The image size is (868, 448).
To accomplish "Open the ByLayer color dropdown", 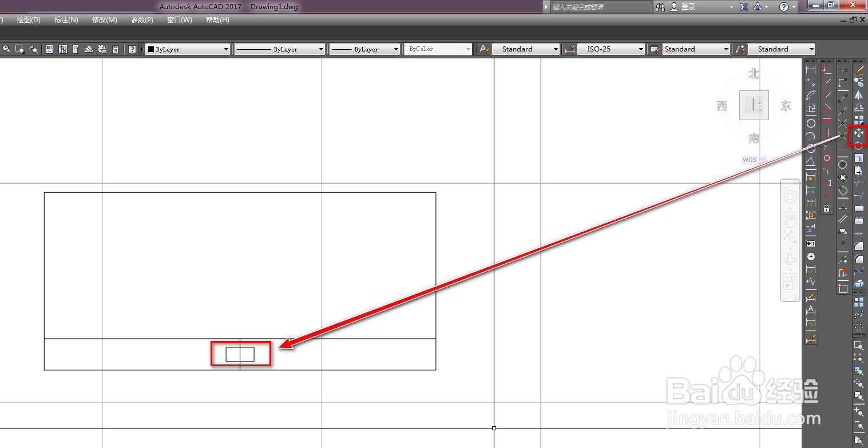I will (188, 49).
